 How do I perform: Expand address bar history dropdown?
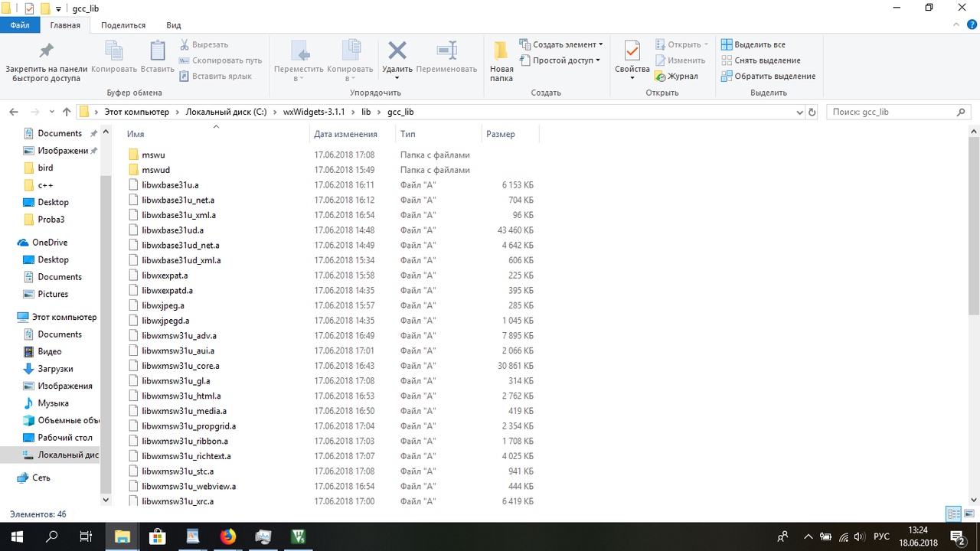pos(800,112)
